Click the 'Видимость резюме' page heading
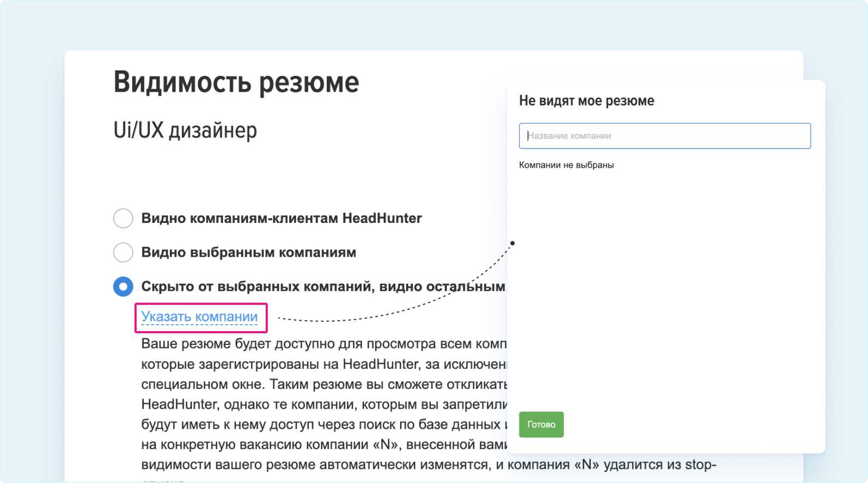 click(x=236, y=83)
